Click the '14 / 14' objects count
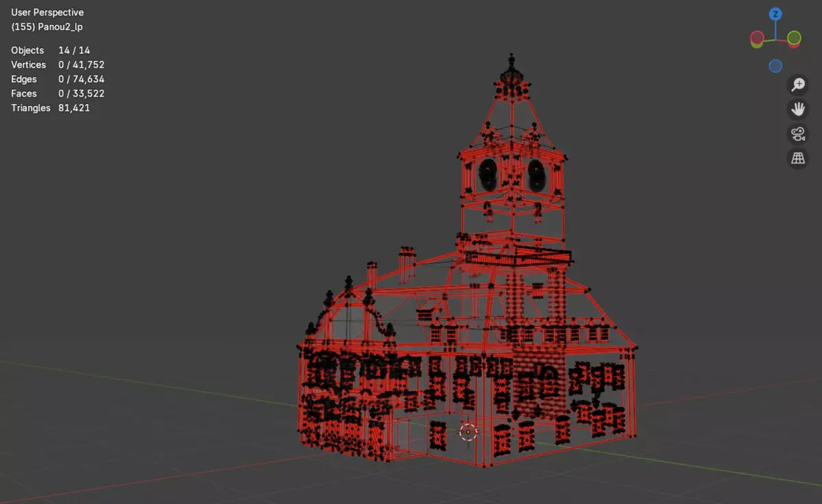 (x=74, y=50)
